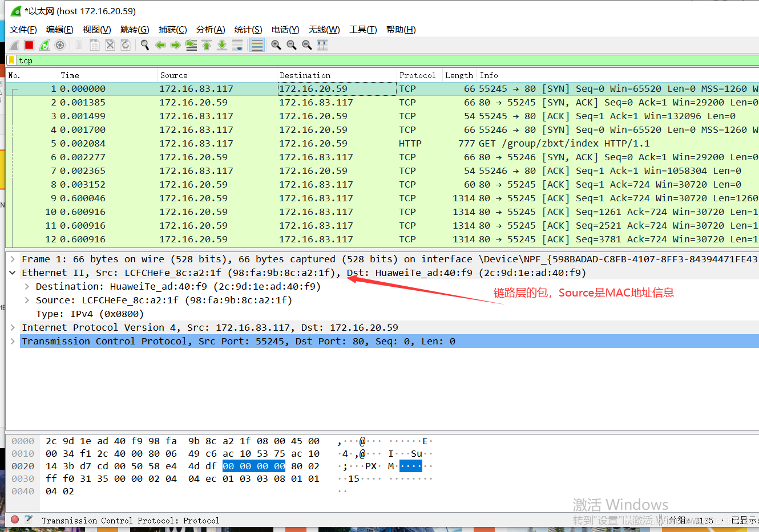Image resolution: width=759 pixels, height=532 pixels.
Task: Jump to the last packet icon
Action: 222,45
